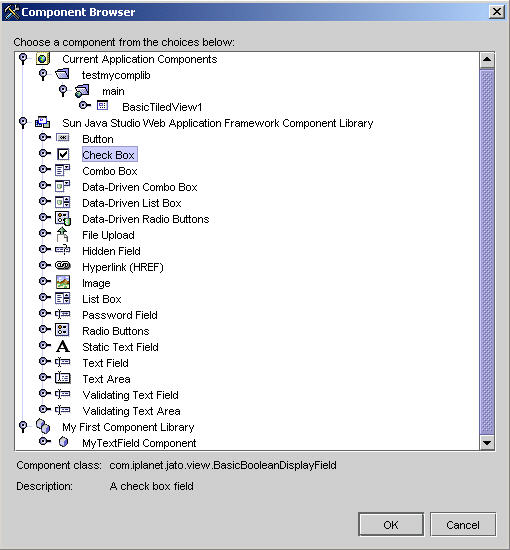Click the Password Field icon
The width and height of the screenshot is (510, 550).
coord(62,314)
